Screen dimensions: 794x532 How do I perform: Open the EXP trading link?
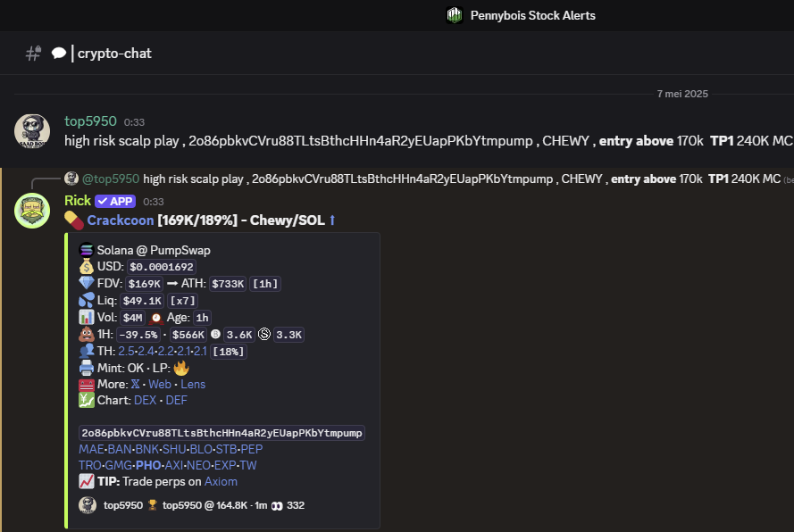[225, 465]
